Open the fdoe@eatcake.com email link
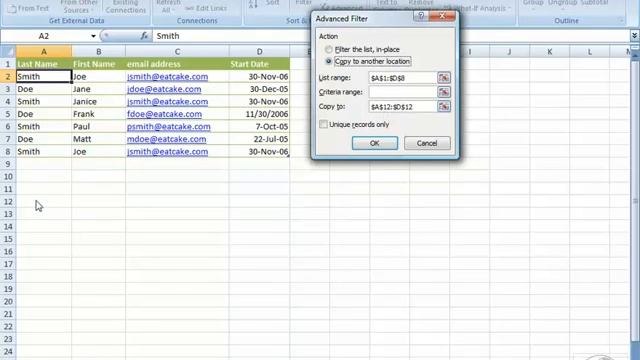Image resolution: width=640 pixels, height=360 pixels. [x=164, y=114]
